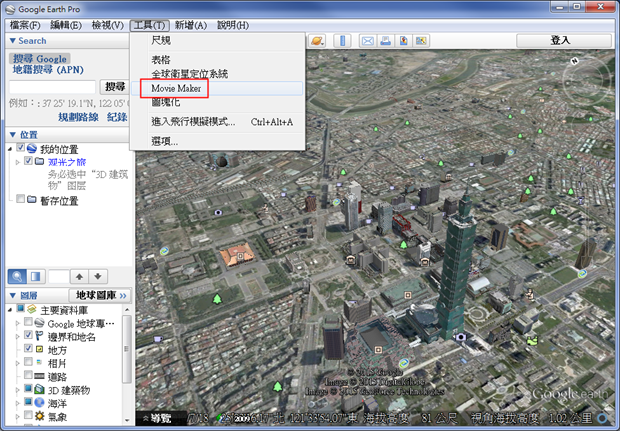Click the layers list scroll-down arrow
620x431 pixels.
coord(127,420)
